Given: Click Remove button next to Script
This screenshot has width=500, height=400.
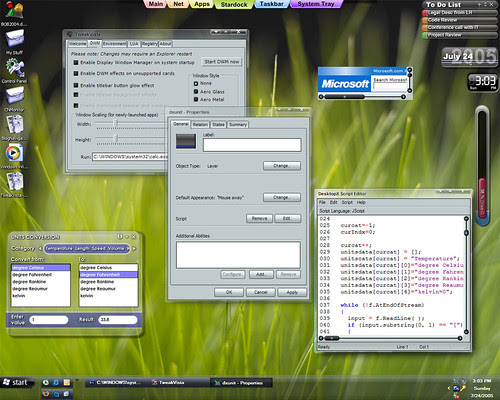Looking at the screenshot, I should click(259, 218).
